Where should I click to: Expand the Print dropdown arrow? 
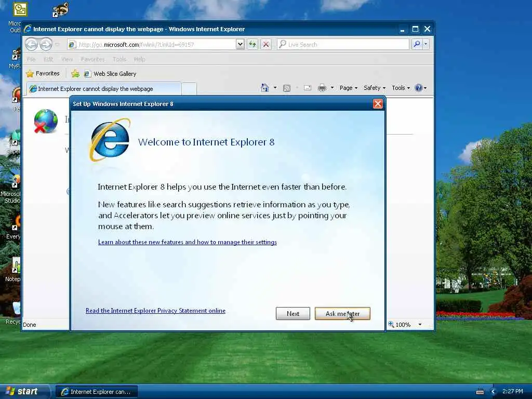click(332, 88)
